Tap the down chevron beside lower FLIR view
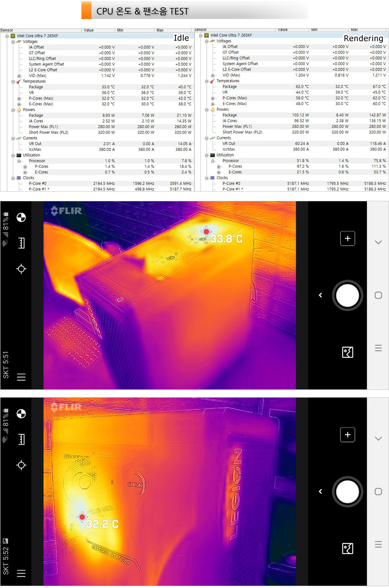 [x=378, y=439]
